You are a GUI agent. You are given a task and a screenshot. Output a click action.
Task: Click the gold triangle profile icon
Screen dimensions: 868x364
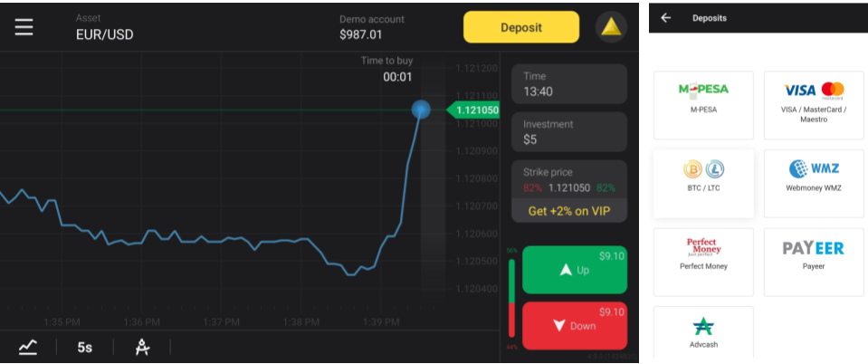pos(611,27)
